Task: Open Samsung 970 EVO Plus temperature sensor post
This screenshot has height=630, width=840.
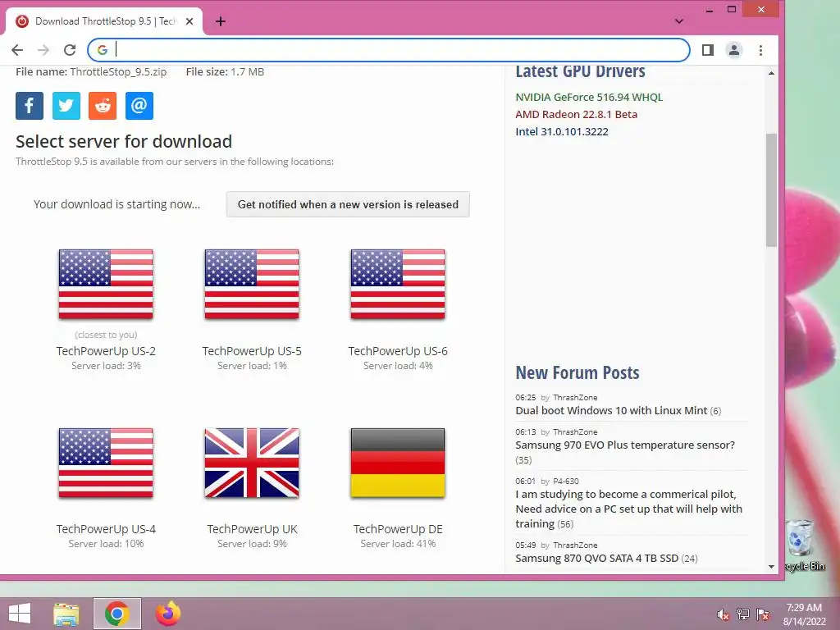Action: [624, 445]
